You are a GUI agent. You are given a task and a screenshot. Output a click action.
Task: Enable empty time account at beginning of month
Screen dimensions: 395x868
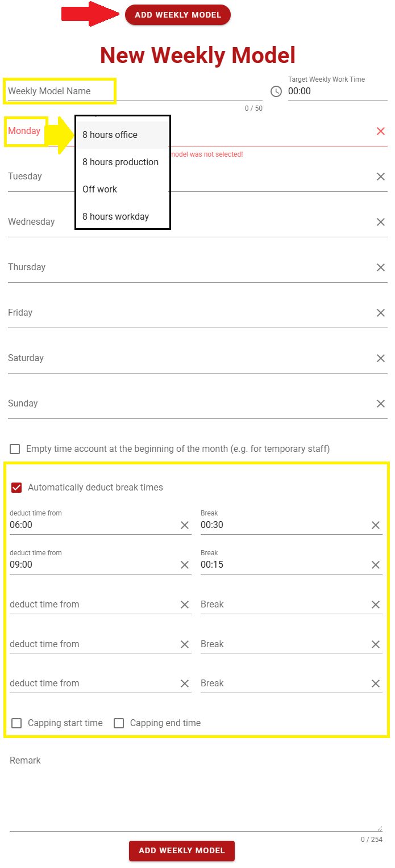pyautogui.click(x=15, y=449)
